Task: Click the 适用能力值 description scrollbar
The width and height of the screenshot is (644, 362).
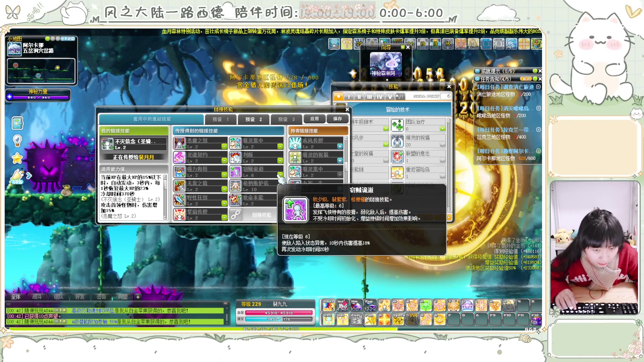Action: (x=165, y=197)
